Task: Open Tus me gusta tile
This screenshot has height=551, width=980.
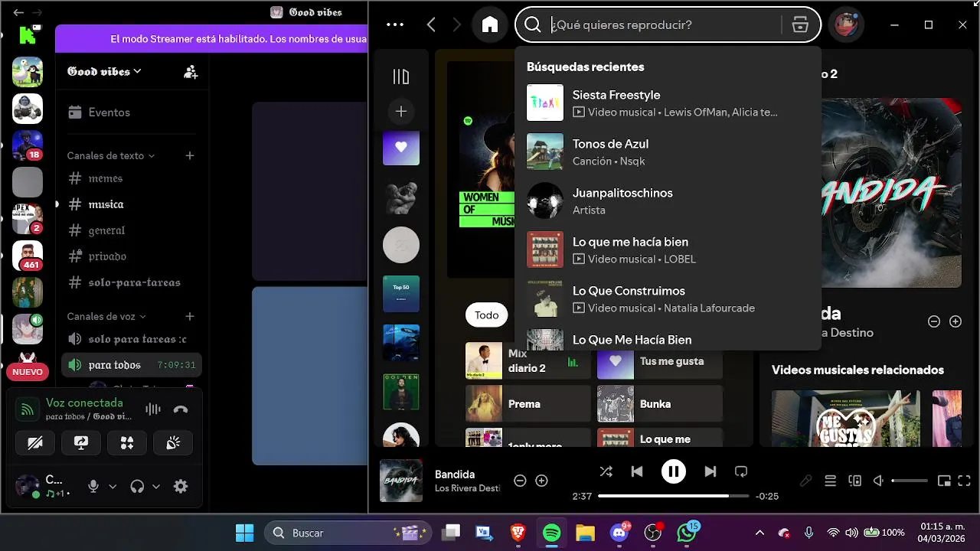Action: [x=660, y=361]
